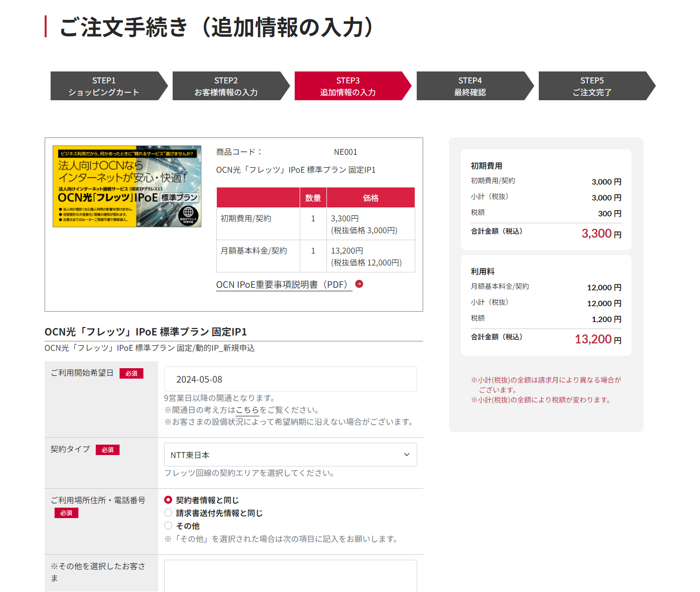The image size is (700, 592).
Task: Click the 9営業日以降の開通となります note
Action: coord(220,398)
